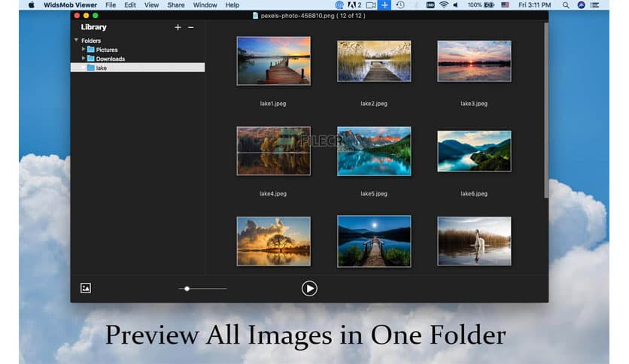
Task: Open the Help menu
Action: pos(232,5)
